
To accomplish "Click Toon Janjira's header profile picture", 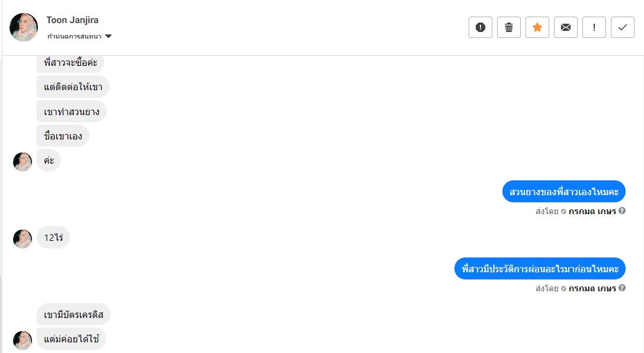I will point(24,27).
